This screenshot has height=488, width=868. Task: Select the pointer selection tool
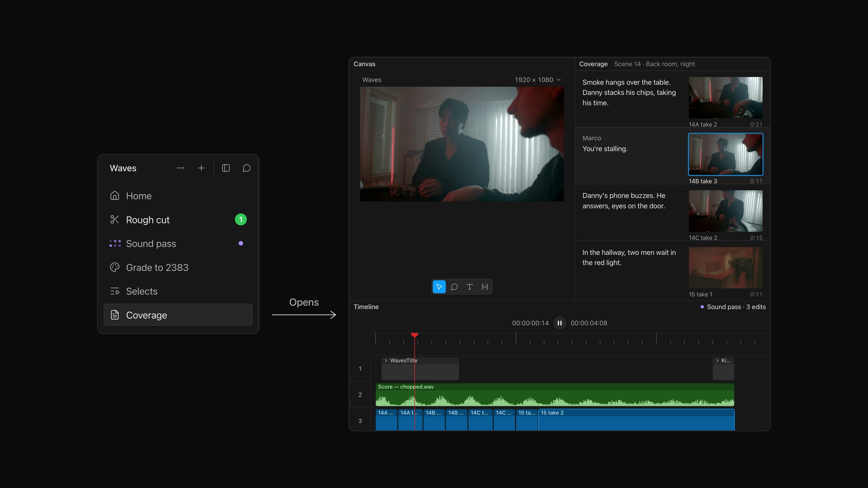pyautogui.click(x=439, y=287)
